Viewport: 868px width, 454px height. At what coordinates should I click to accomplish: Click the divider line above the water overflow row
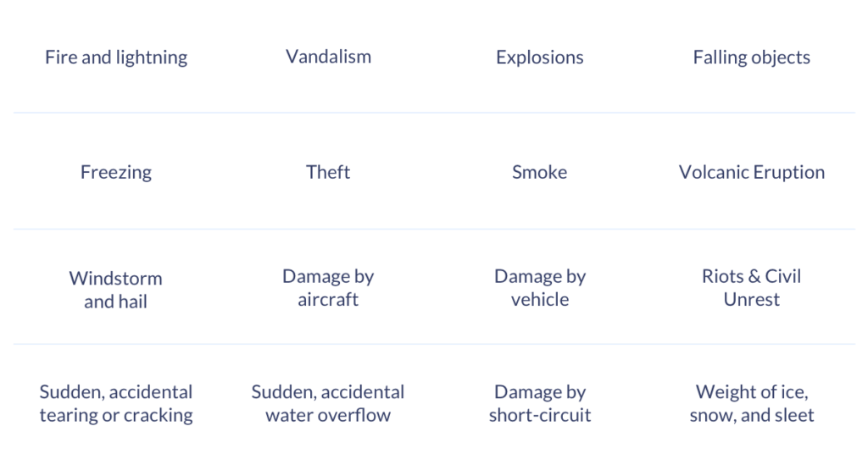click(328, 344)
